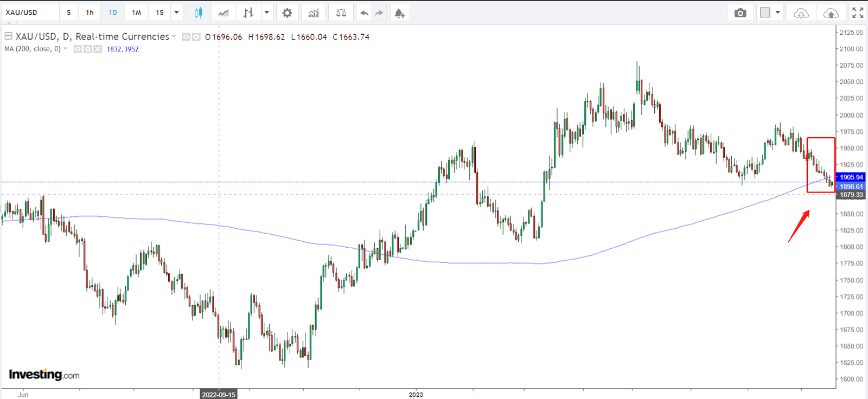
Task: Undo the last chart action
Action: point(364,12)
